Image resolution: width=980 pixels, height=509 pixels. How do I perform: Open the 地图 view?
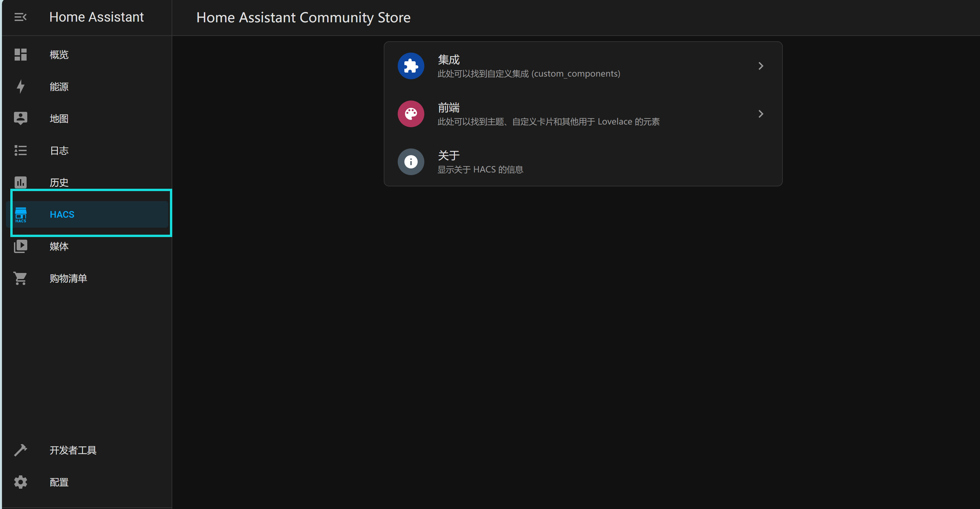coord(59,118)
